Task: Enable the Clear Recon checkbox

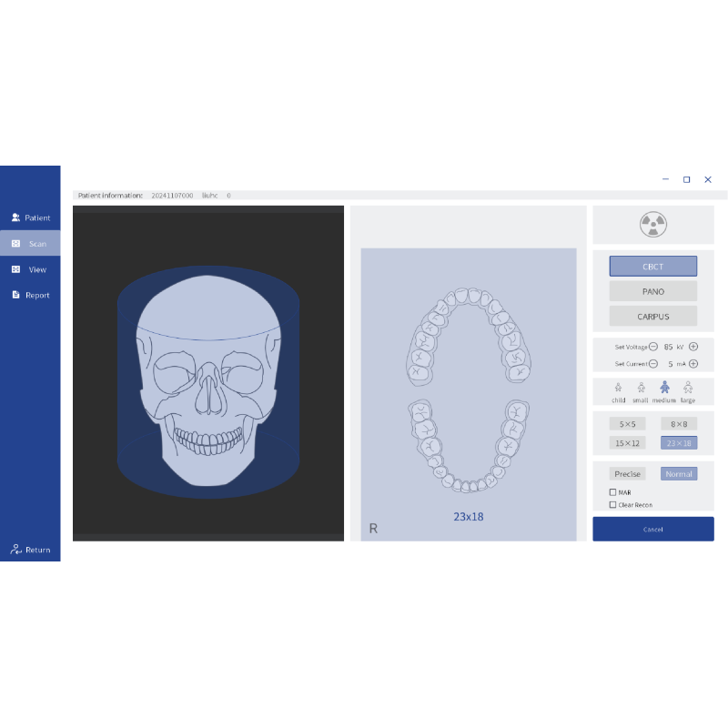Action: [612, 505]
